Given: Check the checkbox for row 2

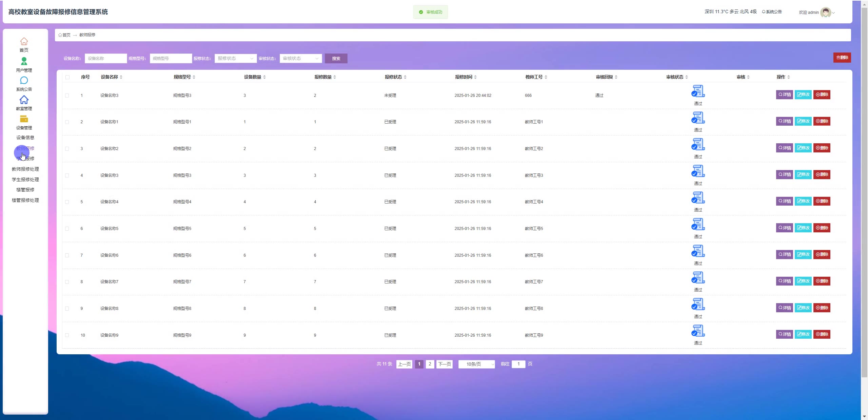Looking at the screenshot, I should click(67, 122).
